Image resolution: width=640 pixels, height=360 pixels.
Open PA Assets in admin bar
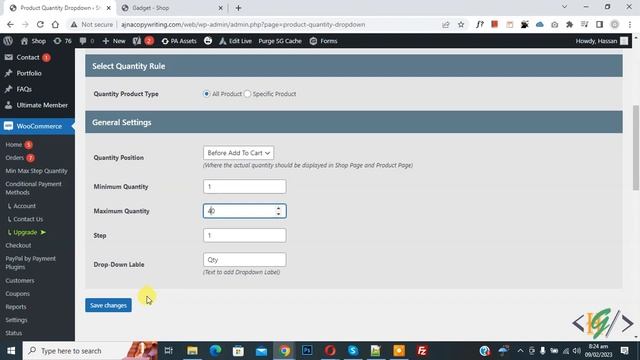179,41
